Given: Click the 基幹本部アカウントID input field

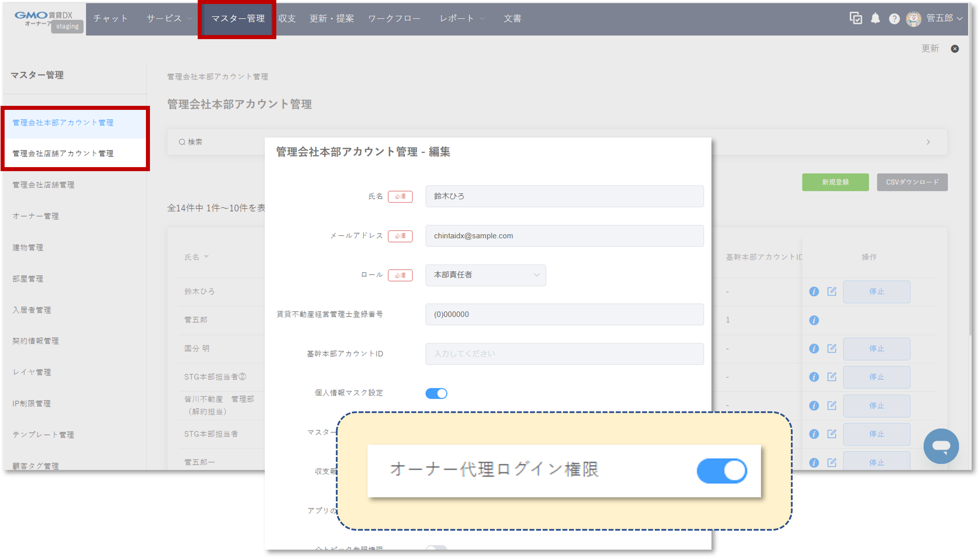Looking at the screenshot, I should click(x=564, y=353).
